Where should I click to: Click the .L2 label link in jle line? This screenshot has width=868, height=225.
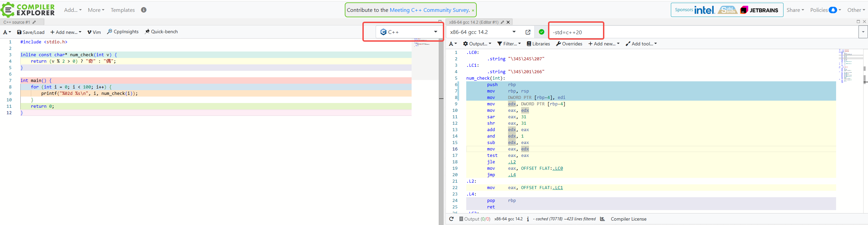coord(512,162)
